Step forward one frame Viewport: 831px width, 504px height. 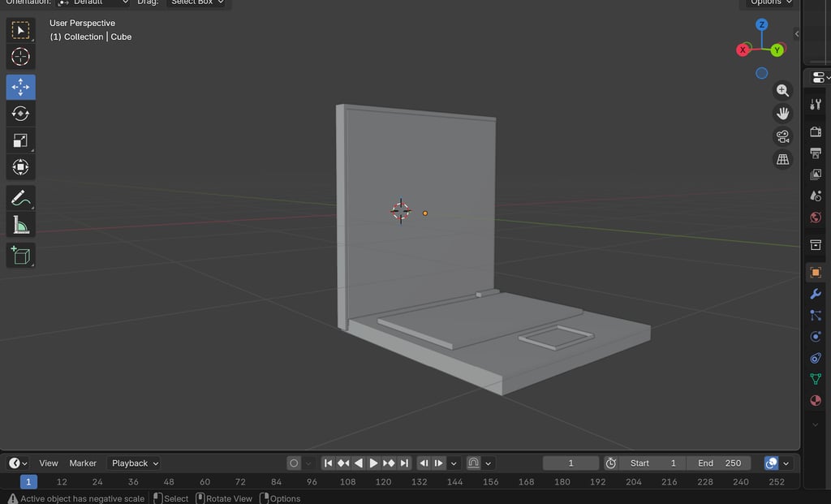point(438,463)
